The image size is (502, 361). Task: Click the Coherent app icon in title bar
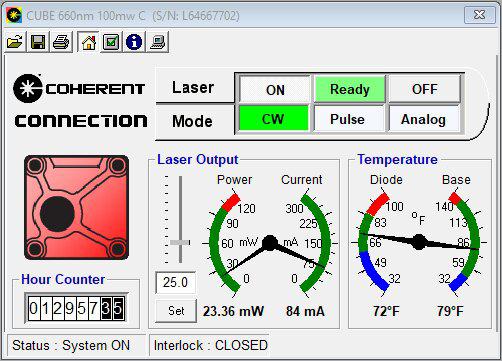click(14, 15)
